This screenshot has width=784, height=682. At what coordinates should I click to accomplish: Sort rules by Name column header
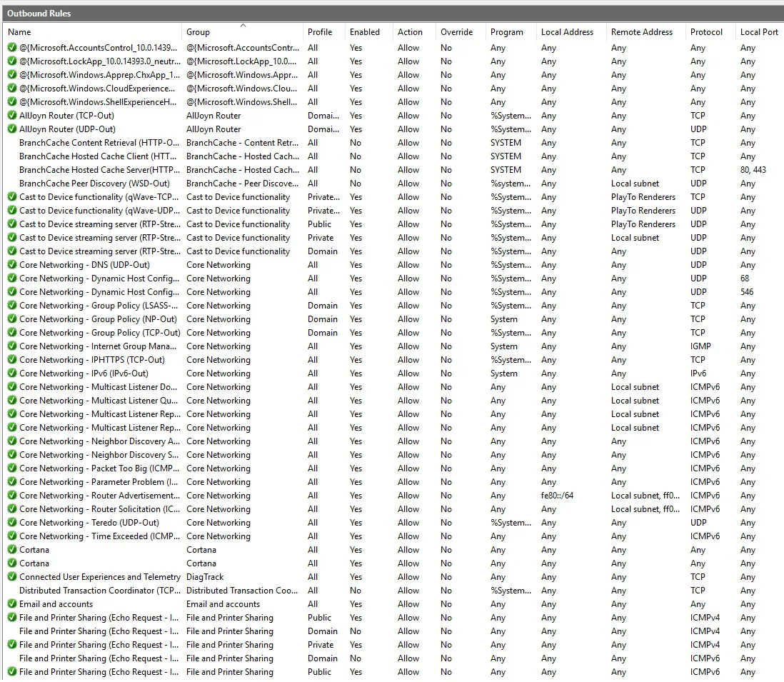pyautogui.click(x=93, y=32)
